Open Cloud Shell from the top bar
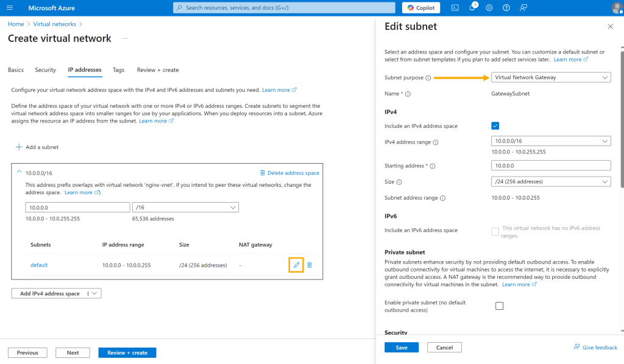Screen dimensions: 624x364 (x=455, y=7)
